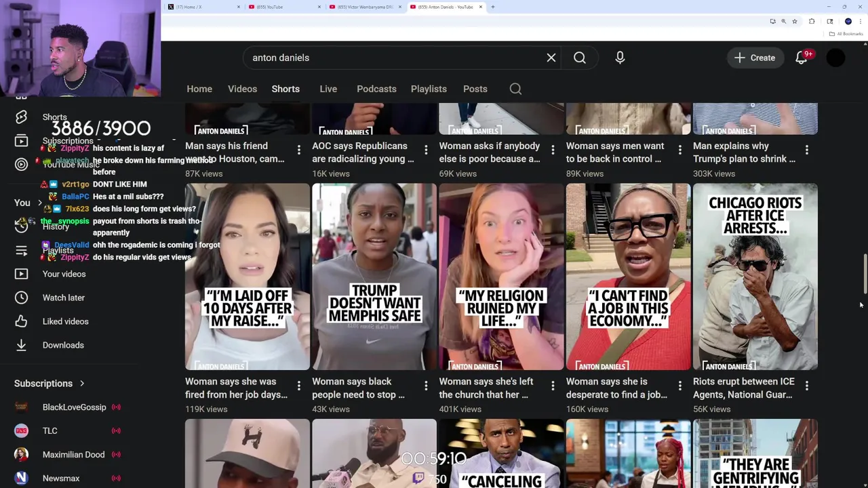
Task: Open options for "AOC says Republicans" short
Action: (426, 150)
